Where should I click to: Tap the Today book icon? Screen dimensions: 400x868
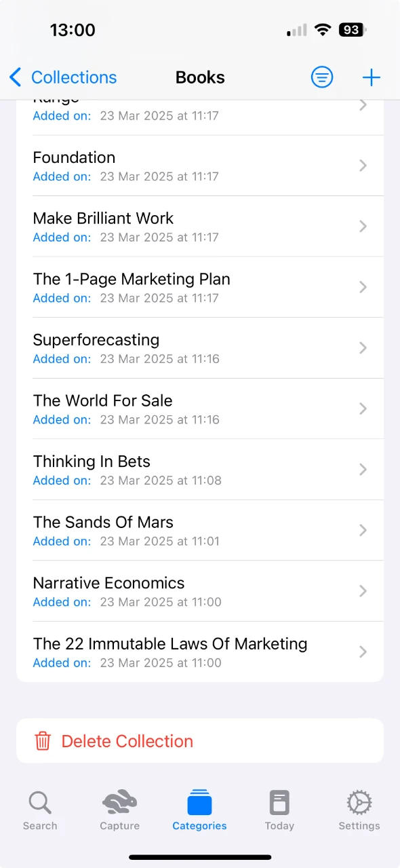coord(279,802)
